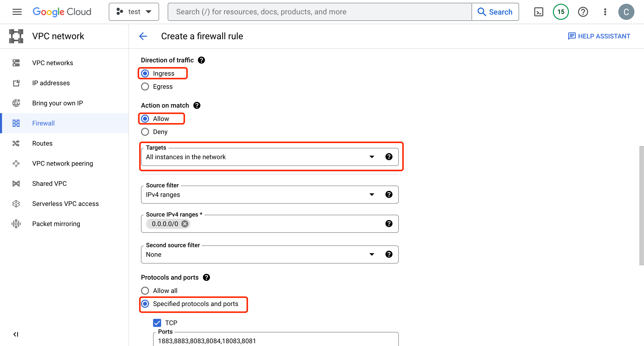This screenshot has width=644, height=346.
Task: Select the Allow action on match
Action: tap(146, 118)
